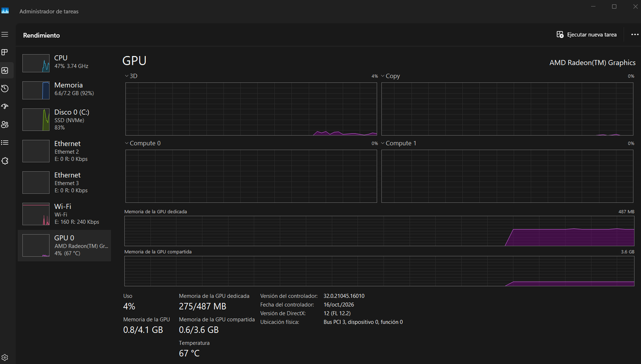The width and height of the screenshot is (641, 364).
Task: Go to Processes page icon
Action: click(5, 52)
